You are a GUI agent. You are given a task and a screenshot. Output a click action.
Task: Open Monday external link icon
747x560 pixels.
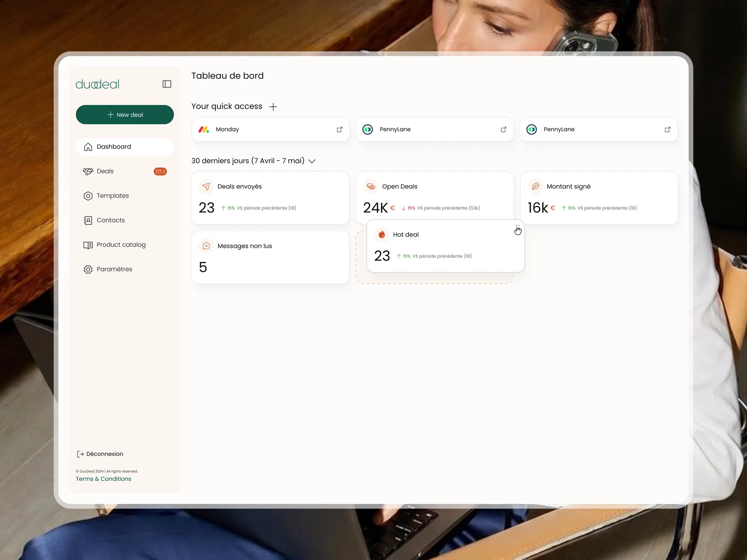[340, 129]
